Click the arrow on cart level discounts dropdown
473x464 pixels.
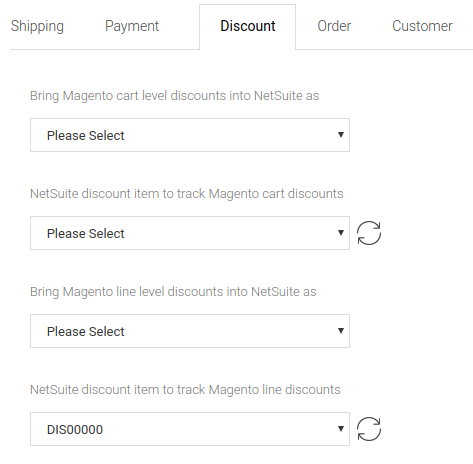click(x=341, y=135)
